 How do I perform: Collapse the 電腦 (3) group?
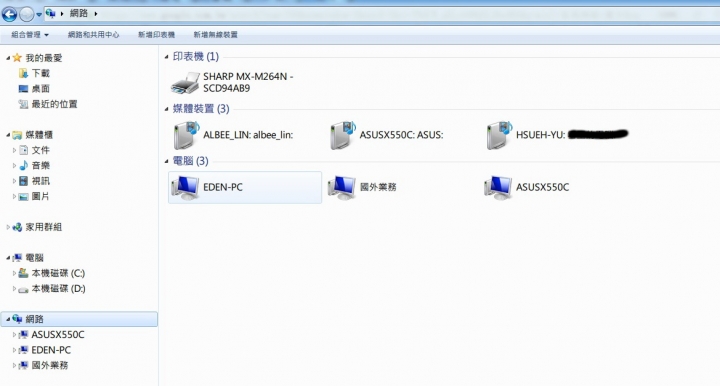coord(167,162)
